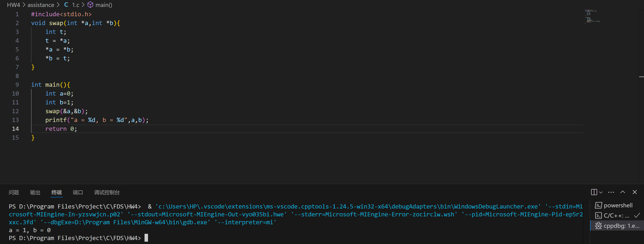644x244 pixels.
Task: Open the terminal panel more actions ellipsis
Action: pos(611,192)
